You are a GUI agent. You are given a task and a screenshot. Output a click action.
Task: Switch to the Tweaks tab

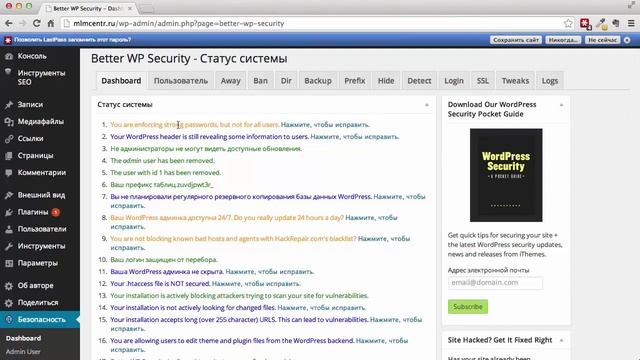click(x=516, y=81)
